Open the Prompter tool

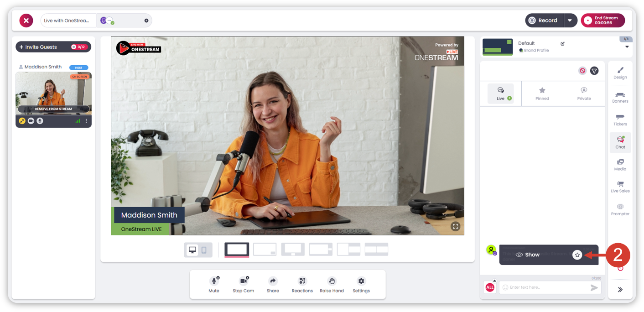coord(620,210)
